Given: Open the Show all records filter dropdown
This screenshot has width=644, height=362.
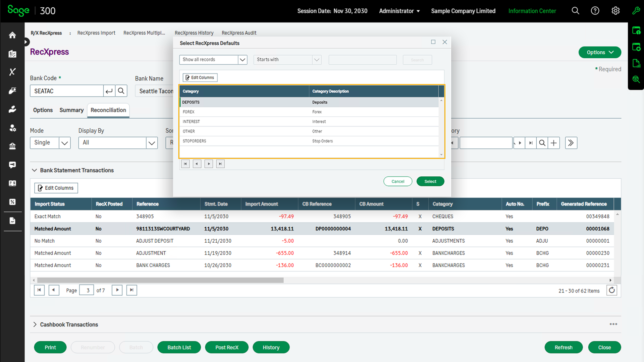Looking at the screenshot, I should point(243,60).
